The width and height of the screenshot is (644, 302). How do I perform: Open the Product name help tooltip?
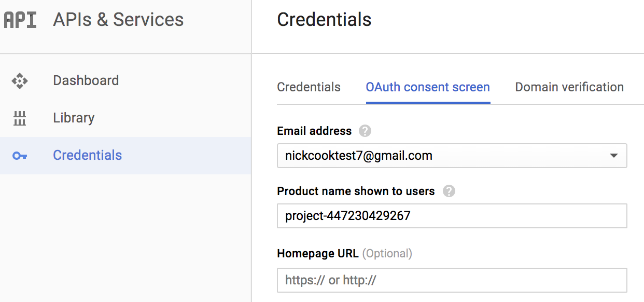click(x=449, y=191)
